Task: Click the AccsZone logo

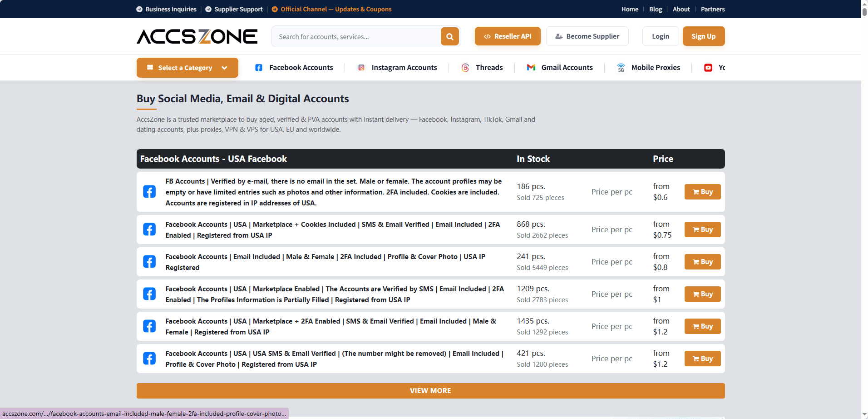Action: click(x=197, y=36)
